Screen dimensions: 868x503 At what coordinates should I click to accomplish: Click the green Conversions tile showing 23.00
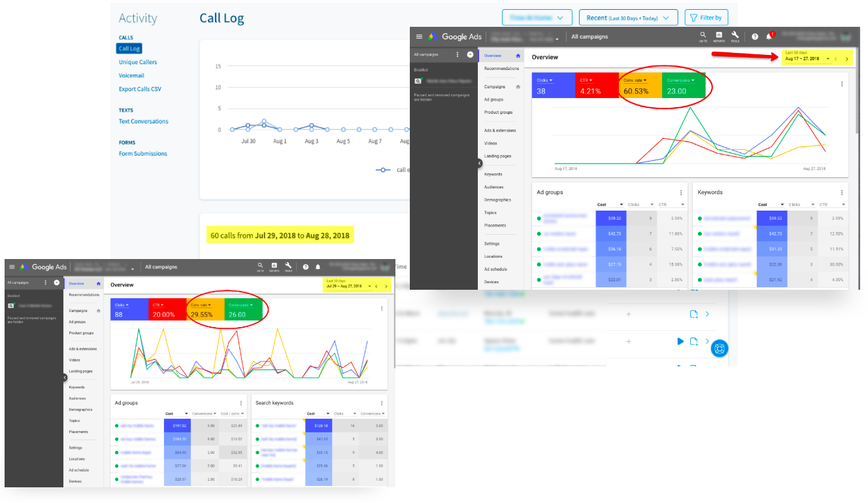click(684, 86)
